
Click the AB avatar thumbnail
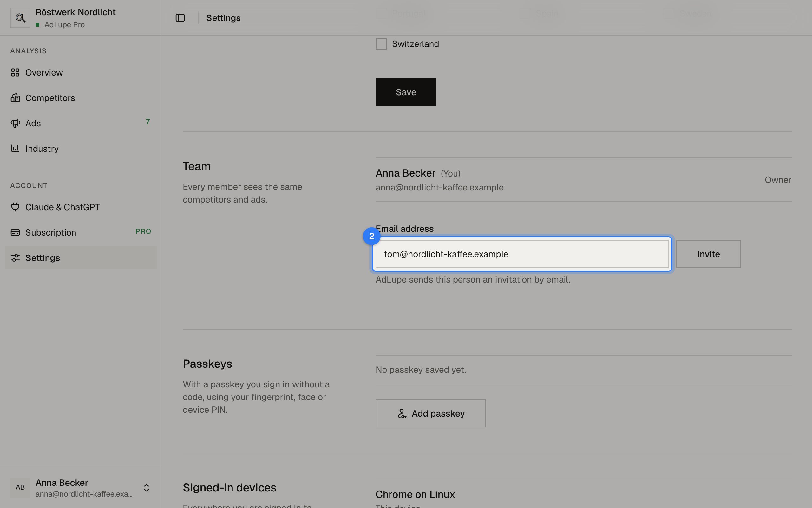(20, 487)
